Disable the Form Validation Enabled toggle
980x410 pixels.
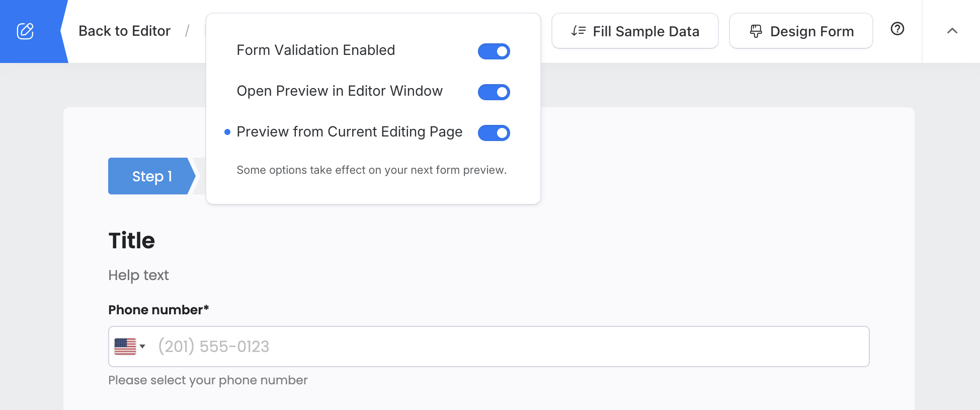coord(494,51)
